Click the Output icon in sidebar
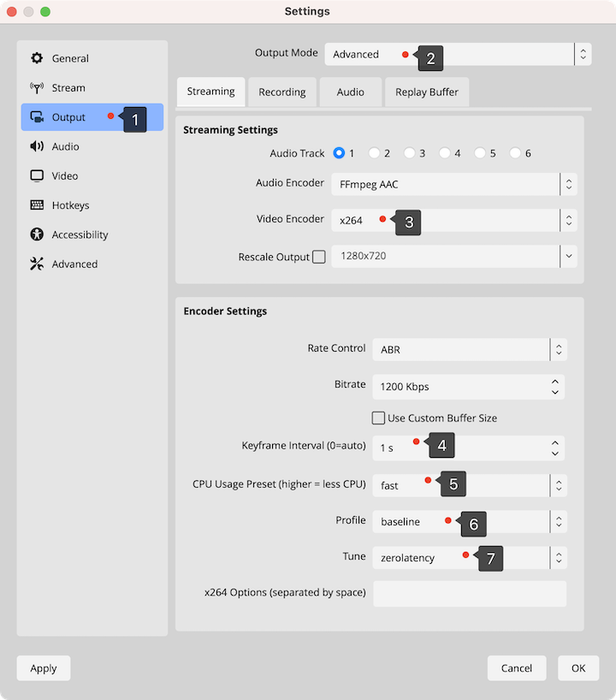Screen dimensions: 616x700 tap(37, 117)
